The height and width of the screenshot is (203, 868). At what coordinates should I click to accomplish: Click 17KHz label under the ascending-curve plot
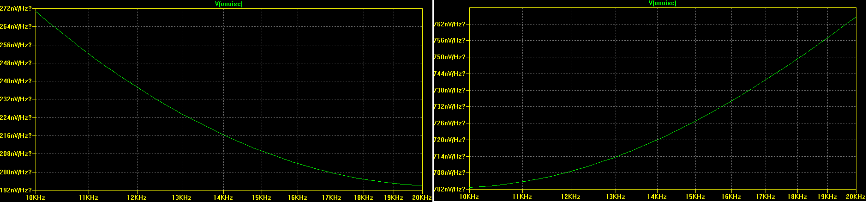(x=766, y=197)
